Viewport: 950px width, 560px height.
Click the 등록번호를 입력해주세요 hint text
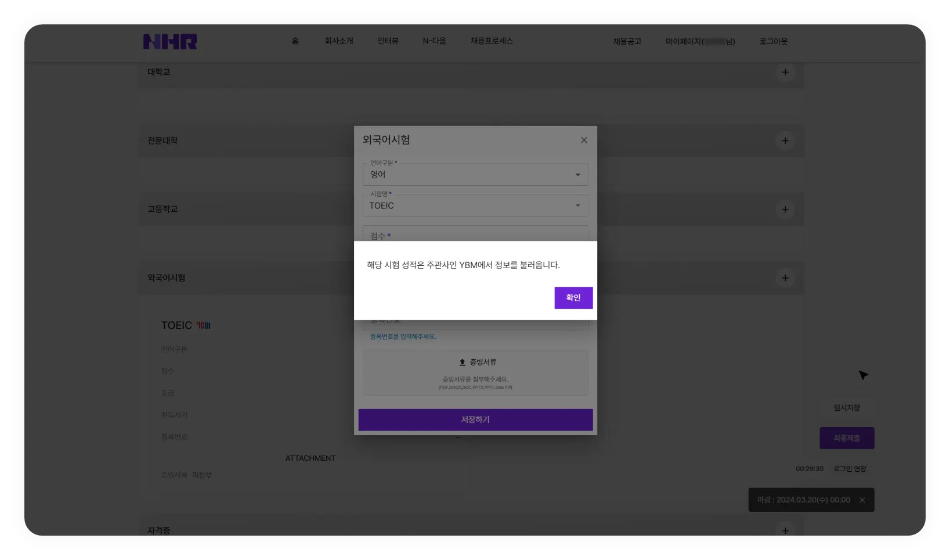403,337
